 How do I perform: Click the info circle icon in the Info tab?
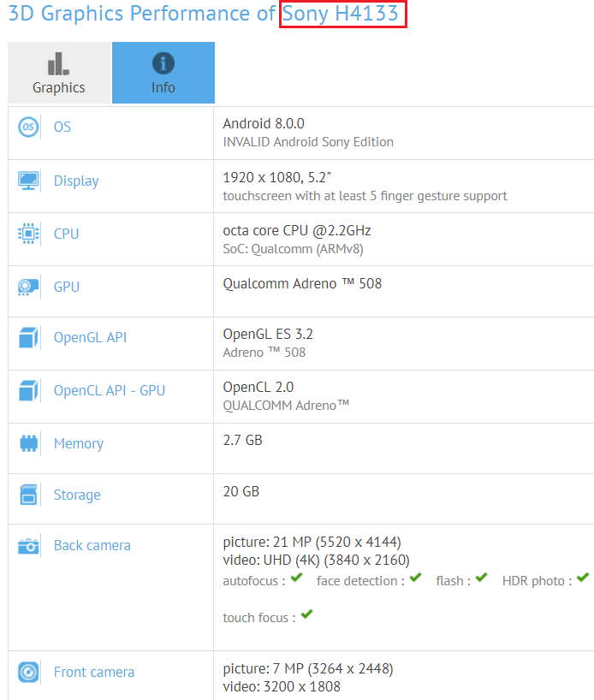point(163,63)
